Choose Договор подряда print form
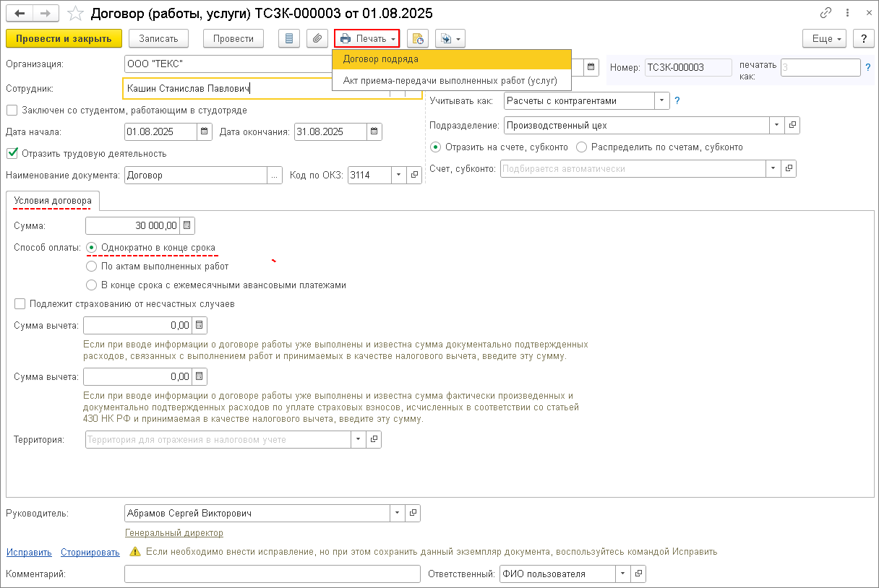This screenshot has width=879, height=588. click(452, 59)
